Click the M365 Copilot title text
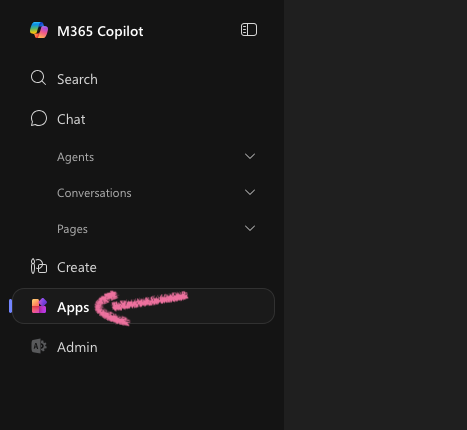 point(100,31)
